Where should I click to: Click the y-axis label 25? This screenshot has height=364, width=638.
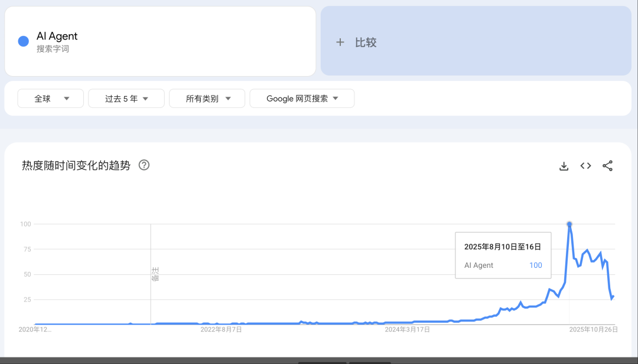[27, 300]
